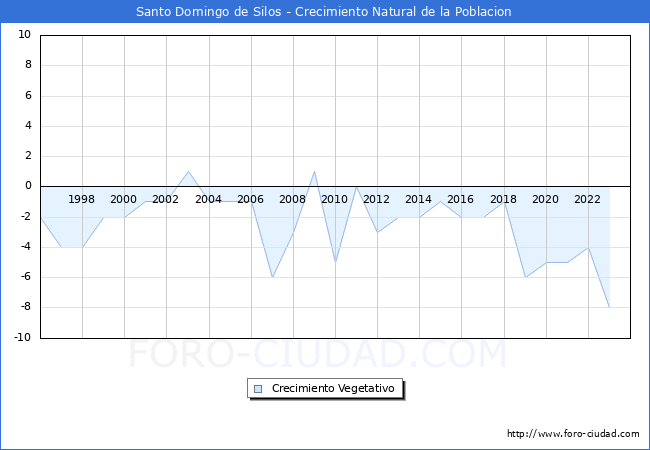Viewport: 650px width, 450px height.
Task: Select the 2012 year label
Action: click(376, 199)
